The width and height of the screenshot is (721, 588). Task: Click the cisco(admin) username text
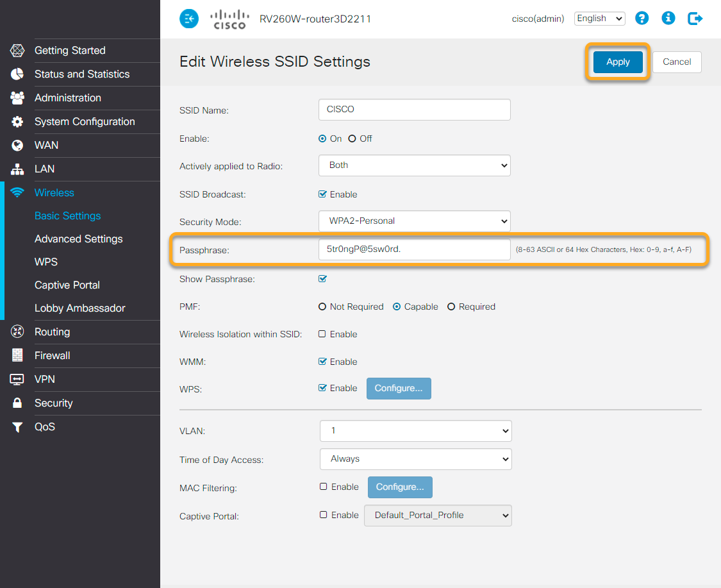coord(538,19)
